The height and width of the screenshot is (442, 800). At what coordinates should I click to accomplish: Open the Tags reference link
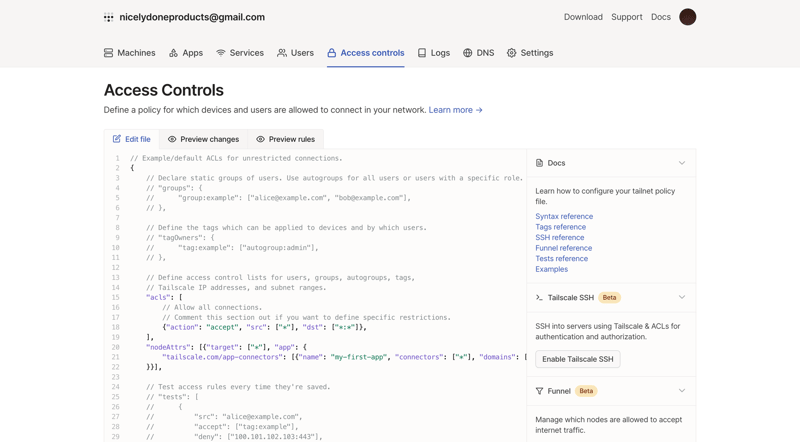coord(560,227)
